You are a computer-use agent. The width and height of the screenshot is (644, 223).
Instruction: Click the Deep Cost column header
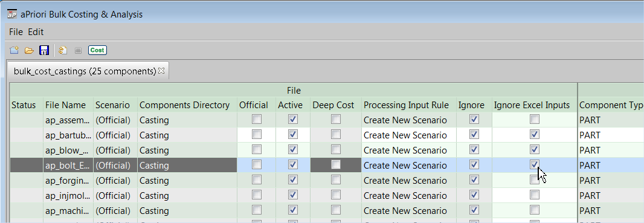(336, 105)
